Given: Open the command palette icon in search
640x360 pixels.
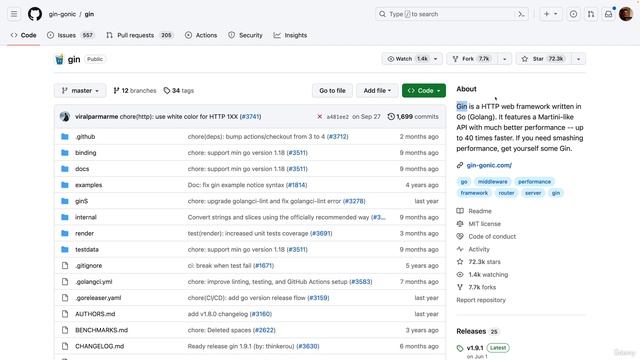Looking at the screenshot, I should [x=521, y=14].
